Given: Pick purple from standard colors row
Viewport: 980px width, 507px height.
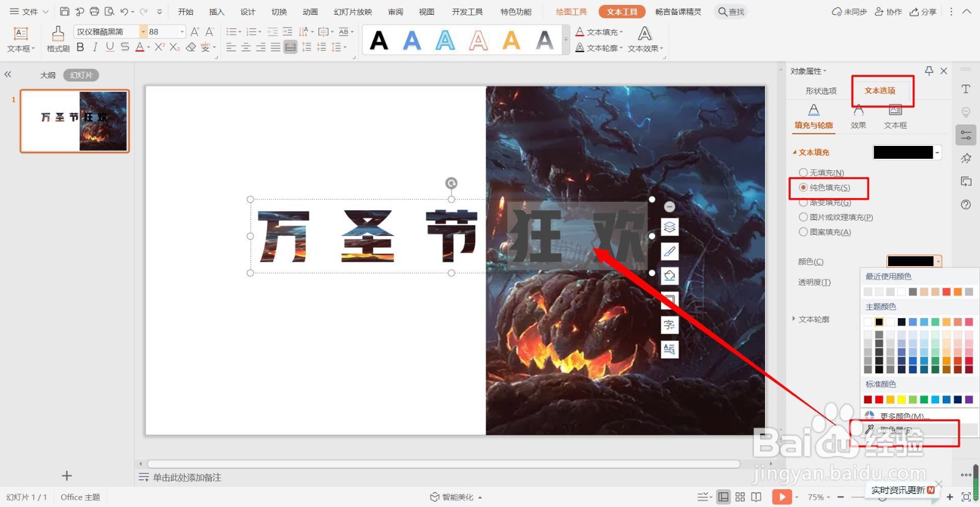Looking at the screenshot, I should tap(969, 400).
